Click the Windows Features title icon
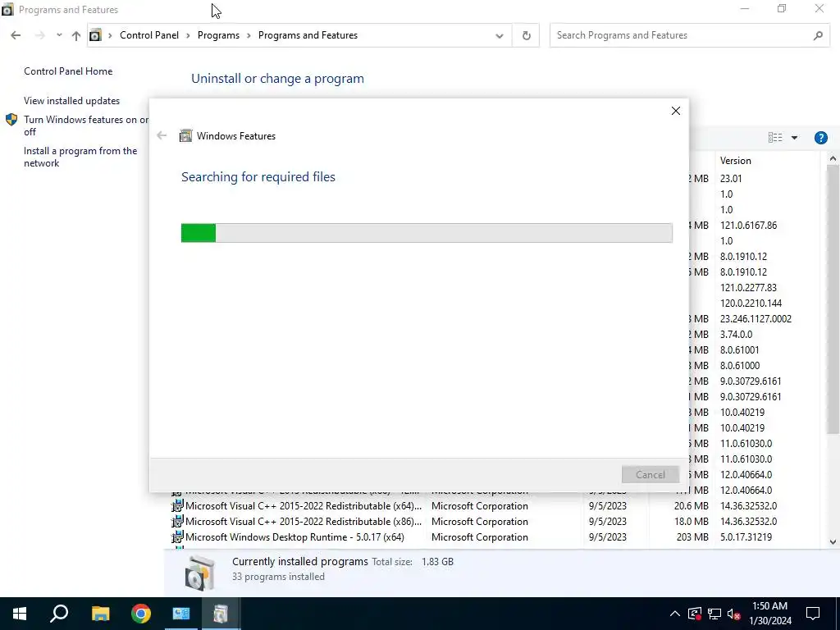Image resolution: width=840 pixels, height=630 pixels. pyautogui.click(x=185, y=135)
